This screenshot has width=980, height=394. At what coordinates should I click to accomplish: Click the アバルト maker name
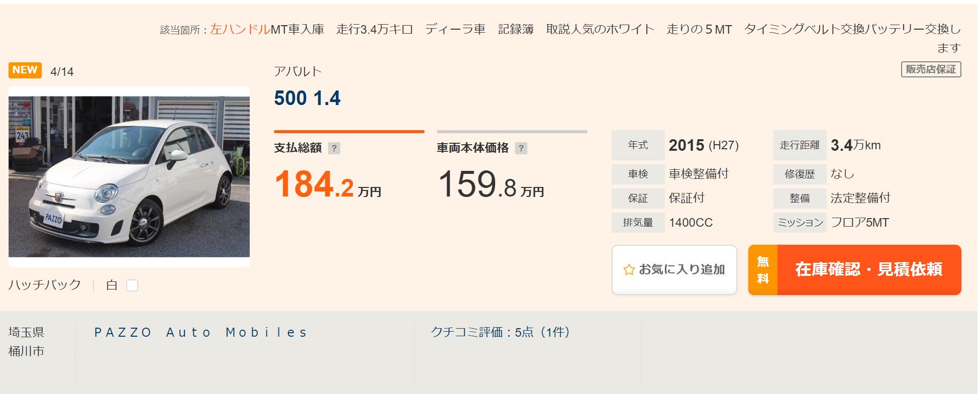point(298,71)
